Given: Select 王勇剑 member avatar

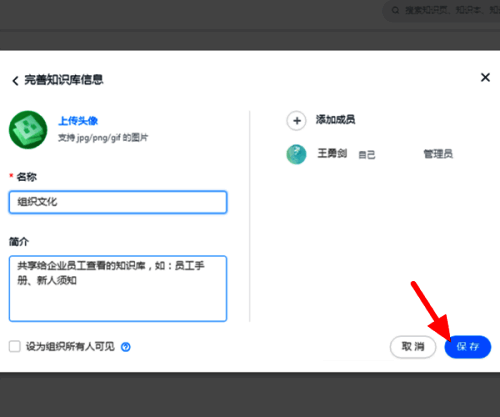Looking at the screenshot, I should (296, 154).
